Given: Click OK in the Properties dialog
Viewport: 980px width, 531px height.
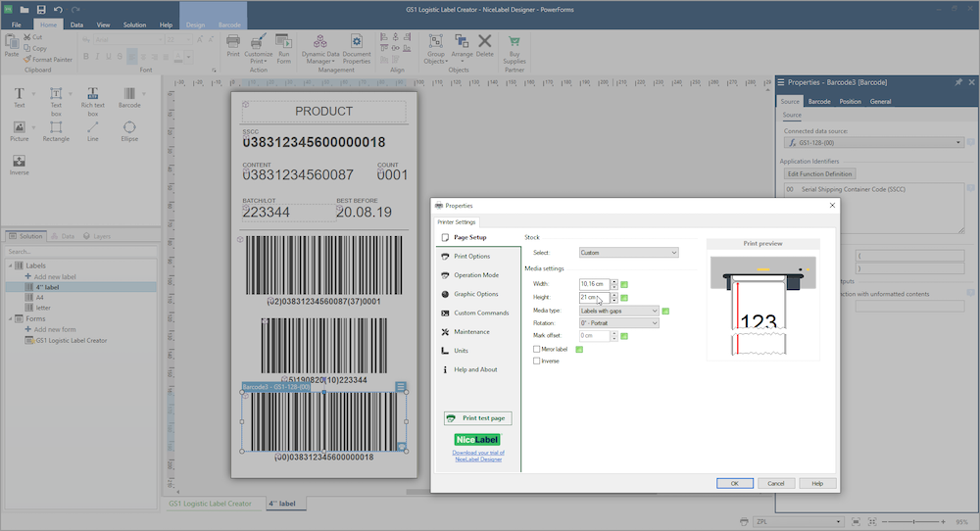Looking at the screenshot, I should [734, 483].
